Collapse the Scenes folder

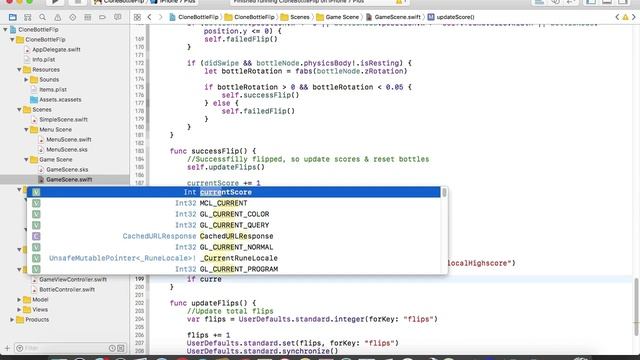(x=19, y=109)
